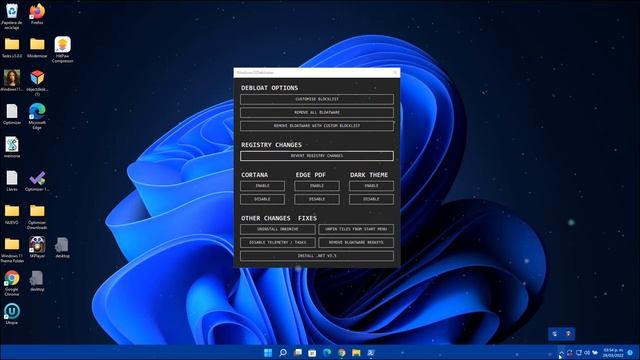Image resolution: width=640 pixels, height=360 pixels.
Task: Select the objectdesk desktop icon
Action: 37,83
